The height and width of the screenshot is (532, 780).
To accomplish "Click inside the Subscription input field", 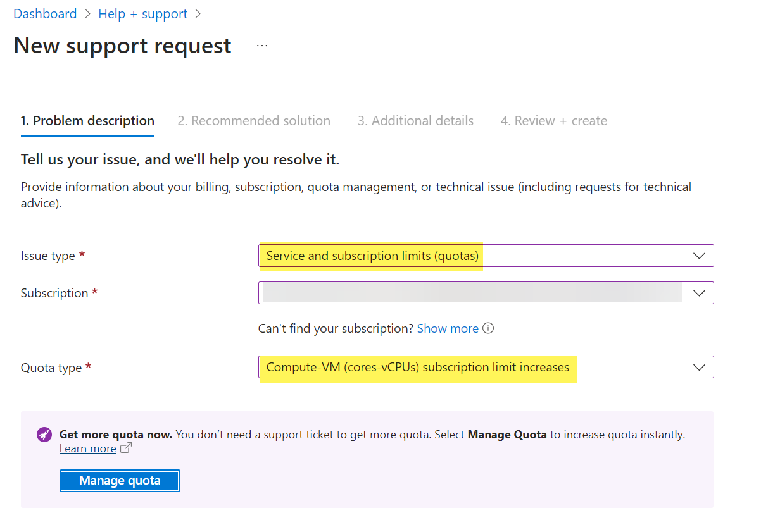I will [x=443, y=293].
